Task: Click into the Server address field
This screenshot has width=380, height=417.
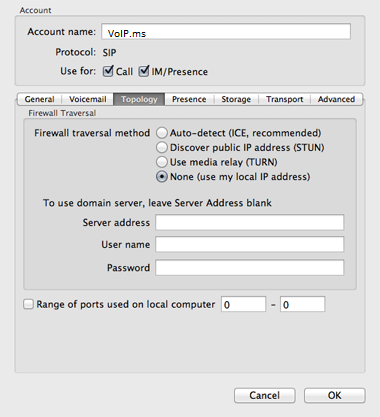Action: (x=250, y=222)
